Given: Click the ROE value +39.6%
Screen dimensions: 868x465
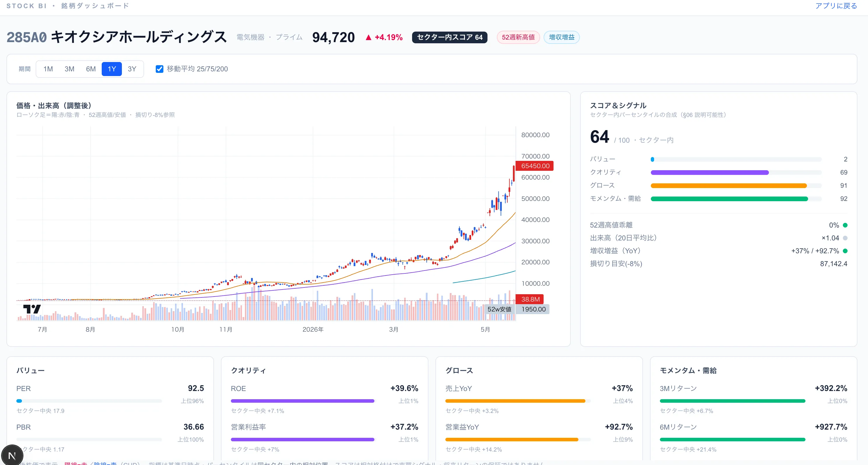Looking at the screenshot, I should pos(404,388).
